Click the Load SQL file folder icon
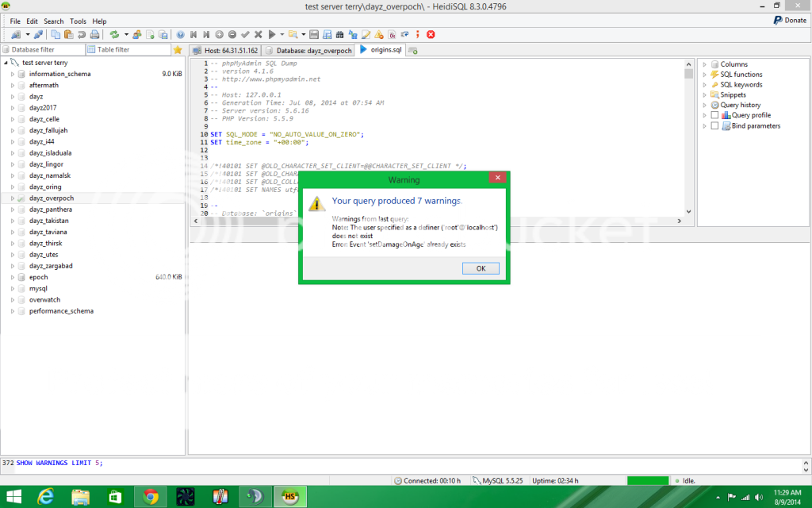812x508 pixels. [293, 35]
